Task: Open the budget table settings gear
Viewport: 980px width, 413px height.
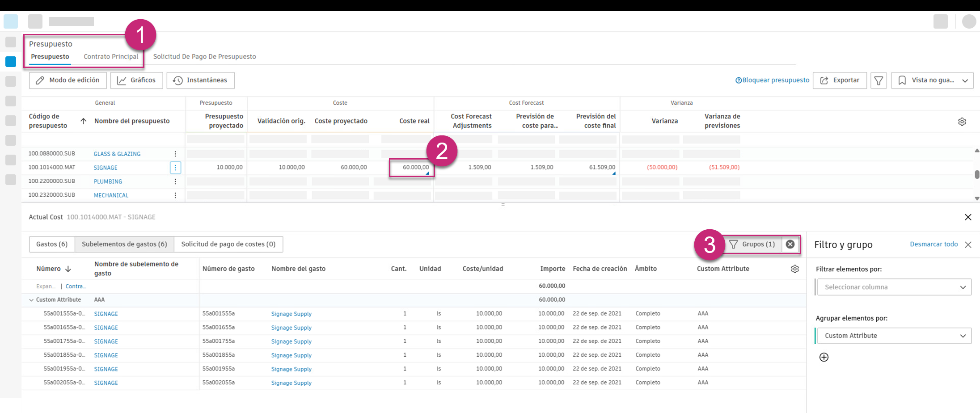Action: (x=962, y=122)
